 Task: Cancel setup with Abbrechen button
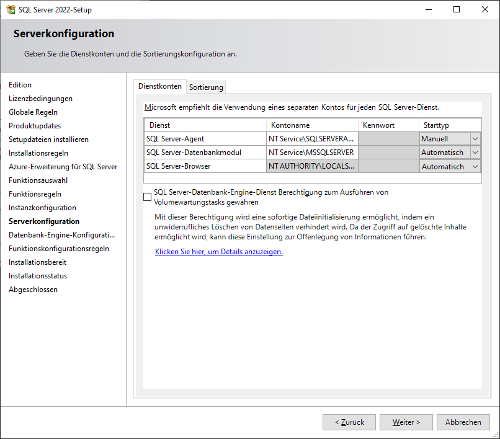[463, 422]
